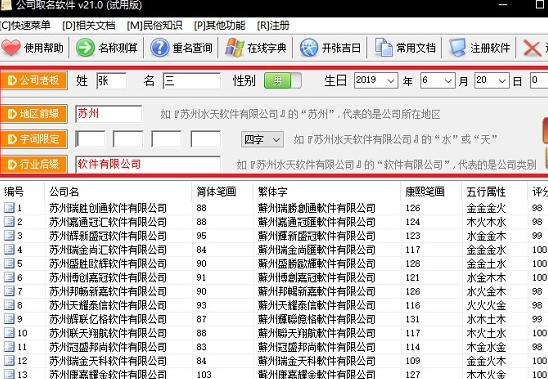The height and width of the screenshot is (379, 548).
Task: Select the row icon for entry 11
Action: tap(9, 347)
